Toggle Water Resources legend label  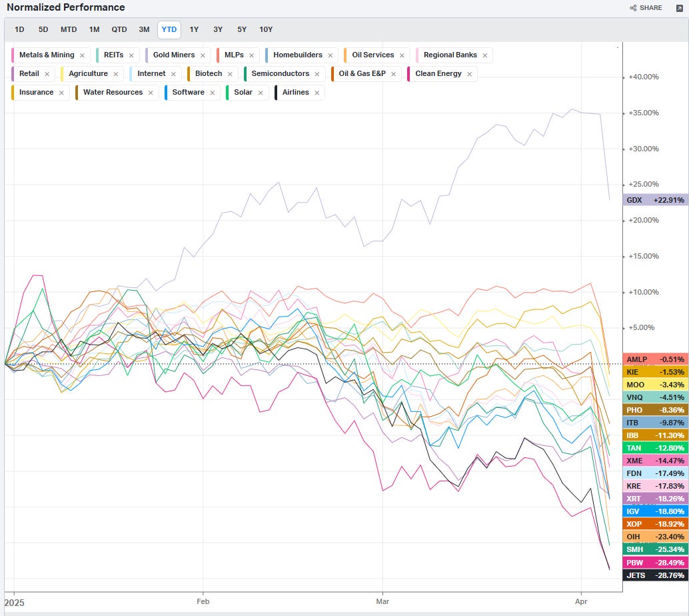point(113,92)
